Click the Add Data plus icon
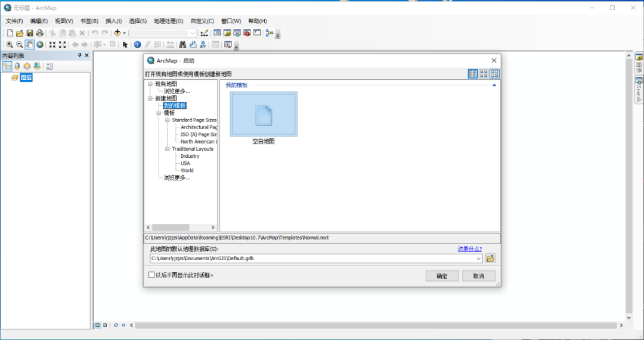 tap(117, 33)
